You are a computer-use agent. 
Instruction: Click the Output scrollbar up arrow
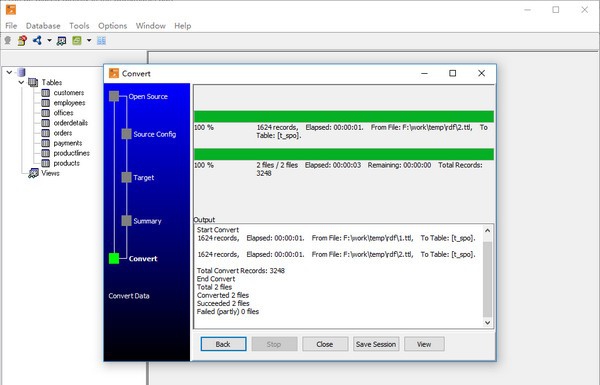click(488, 230)
